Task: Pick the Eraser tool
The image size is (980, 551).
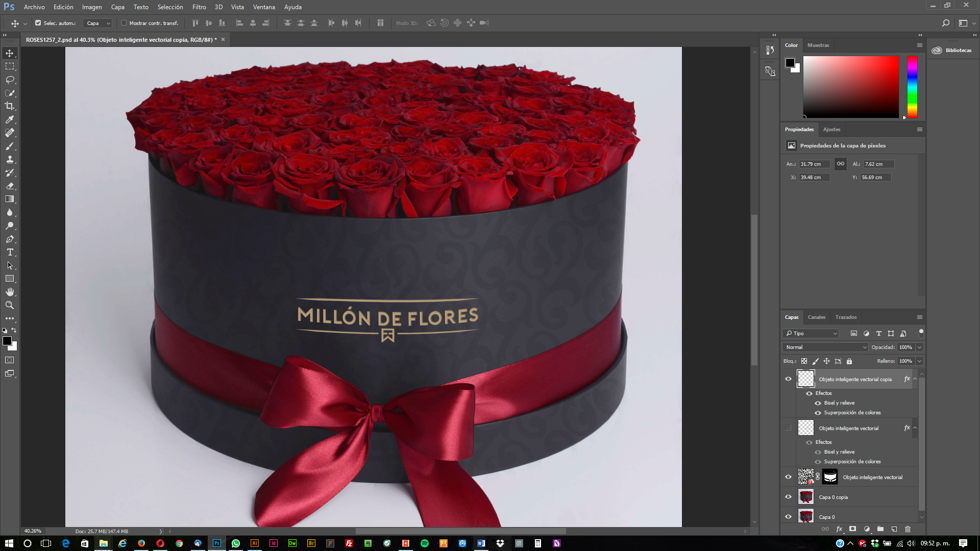Action: 10,186
